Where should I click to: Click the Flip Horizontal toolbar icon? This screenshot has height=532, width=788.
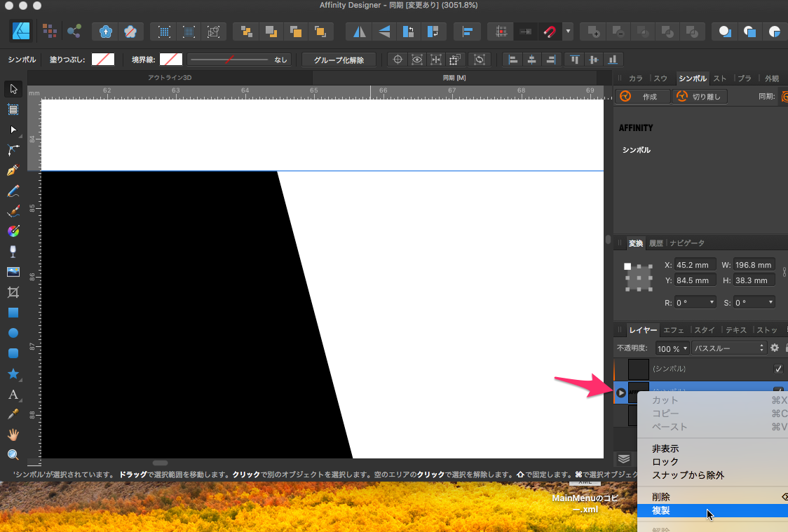click(360, 32)
